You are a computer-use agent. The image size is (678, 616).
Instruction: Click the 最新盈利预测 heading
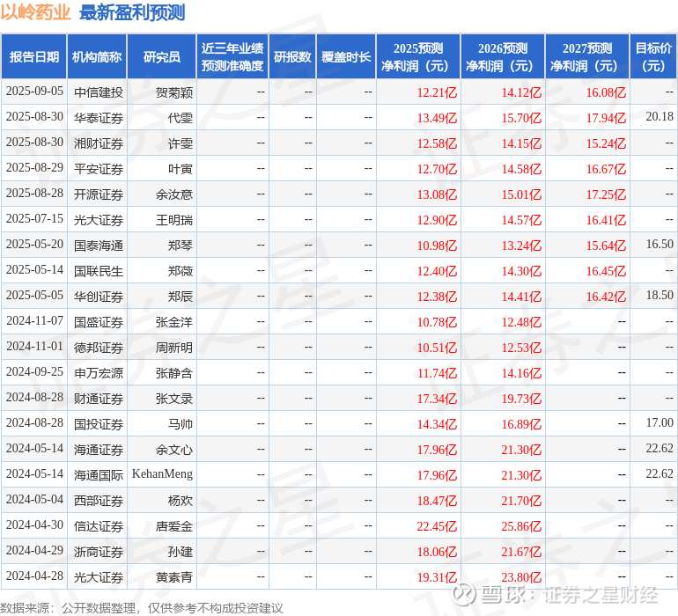(x=132, y=12)
